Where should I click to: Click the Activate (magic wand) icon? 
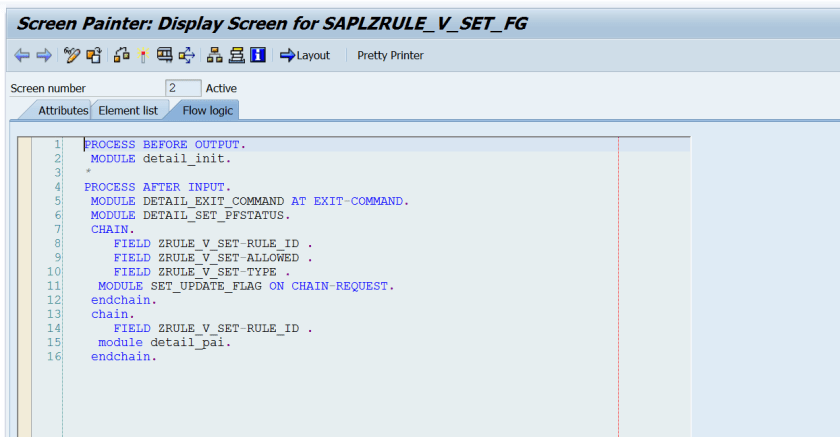click(x=142, y=55)
